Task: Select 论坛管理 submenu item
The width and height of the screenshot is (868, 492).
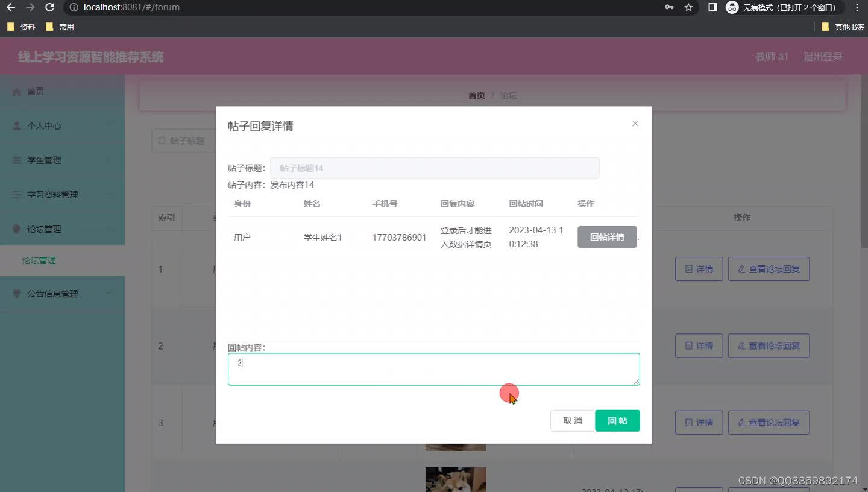Action: point(62,260)
